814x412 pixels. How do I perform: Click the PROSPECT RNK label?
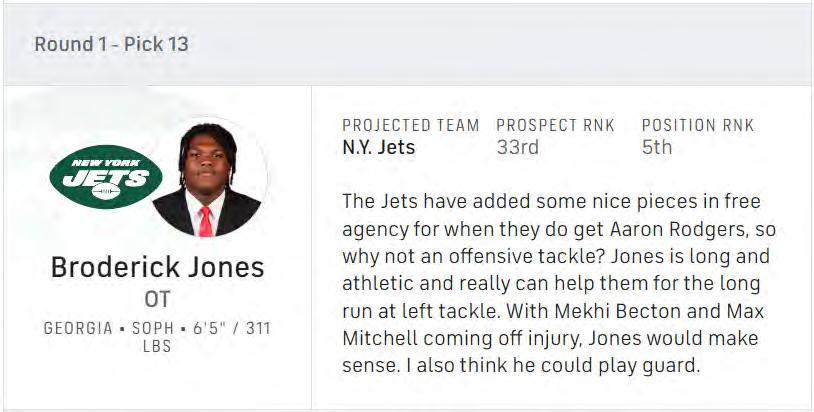point(555,126)
